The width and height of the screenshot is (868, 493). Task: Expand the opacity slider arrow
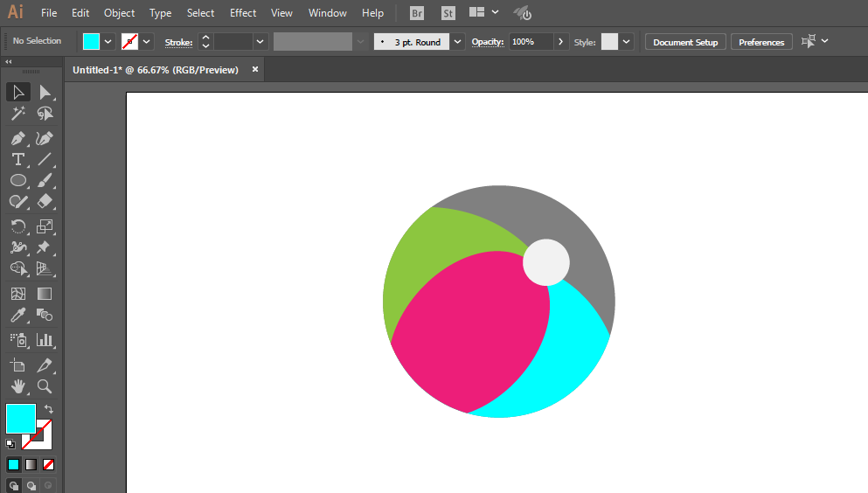coord(561,41)
